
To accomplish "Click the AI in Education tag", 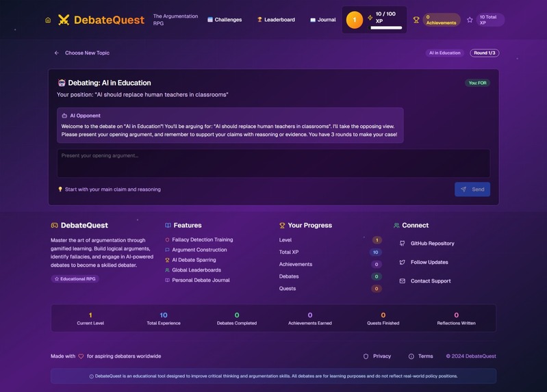I will [x=444, y=53].
